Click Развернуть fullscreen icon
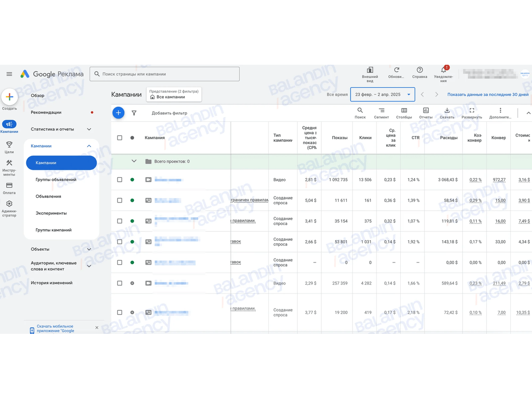 click(472, 110)
